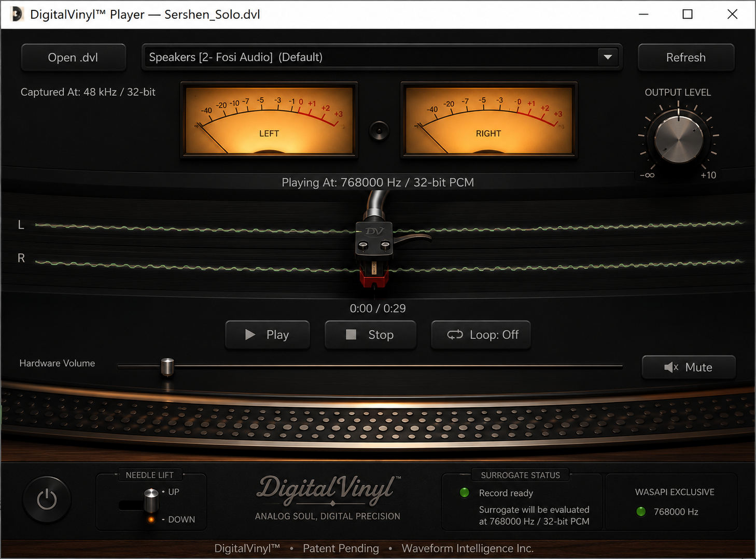Click the '768000 Hz' WASAPI value
The width and height of the screenshot is (756, 559).
pos(676,512)
